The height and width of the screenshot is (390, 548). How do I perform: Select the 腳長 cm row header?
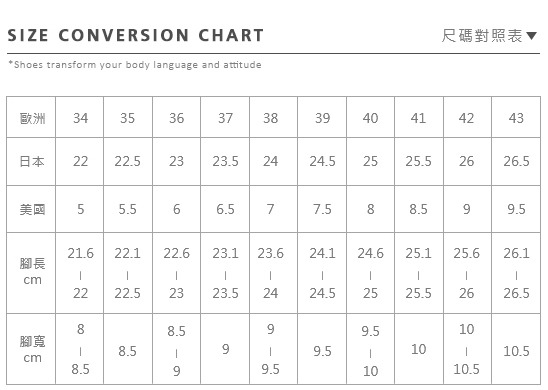[31, 273]
